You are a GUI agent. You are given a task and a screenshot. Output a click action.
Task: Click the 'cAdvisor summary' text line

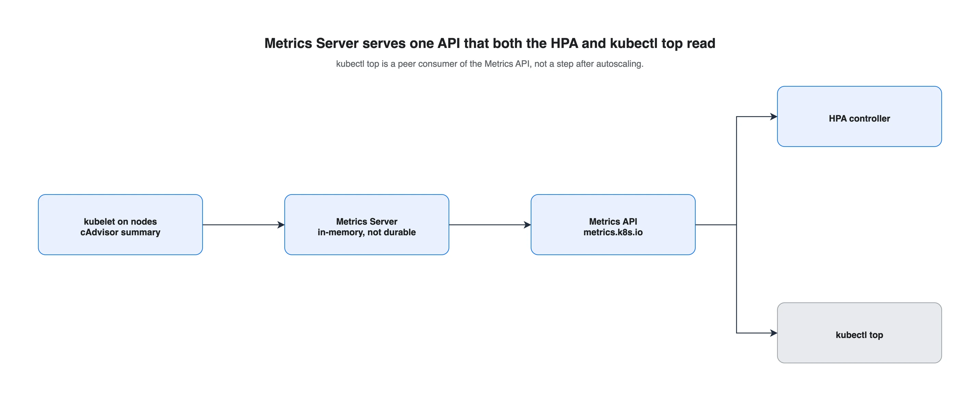pos(120,232)
